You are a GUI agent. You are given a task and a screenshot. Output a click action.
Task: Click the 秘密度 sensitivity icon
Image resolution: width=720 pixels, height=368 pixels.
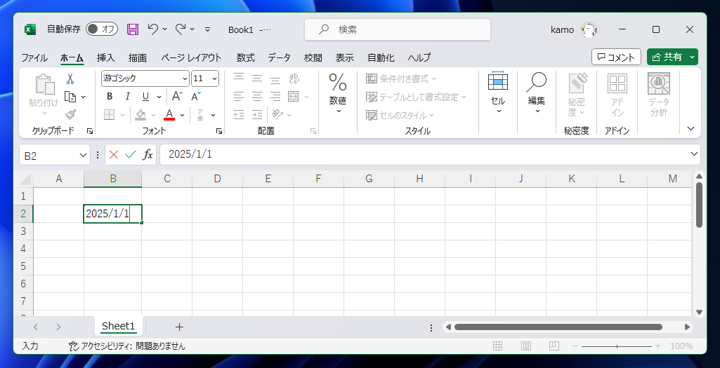577,95
